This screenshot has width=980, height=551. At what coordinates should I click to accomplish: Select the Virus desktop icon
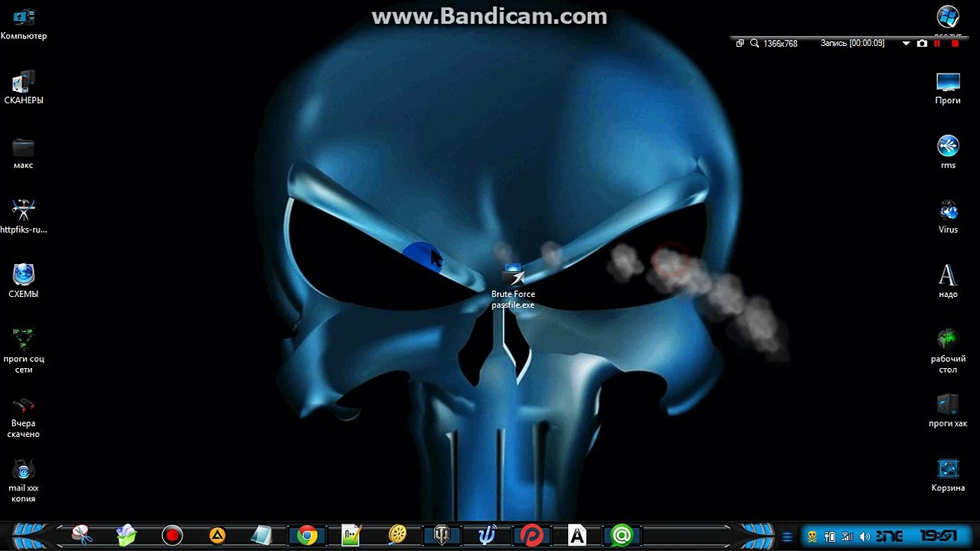948,217
